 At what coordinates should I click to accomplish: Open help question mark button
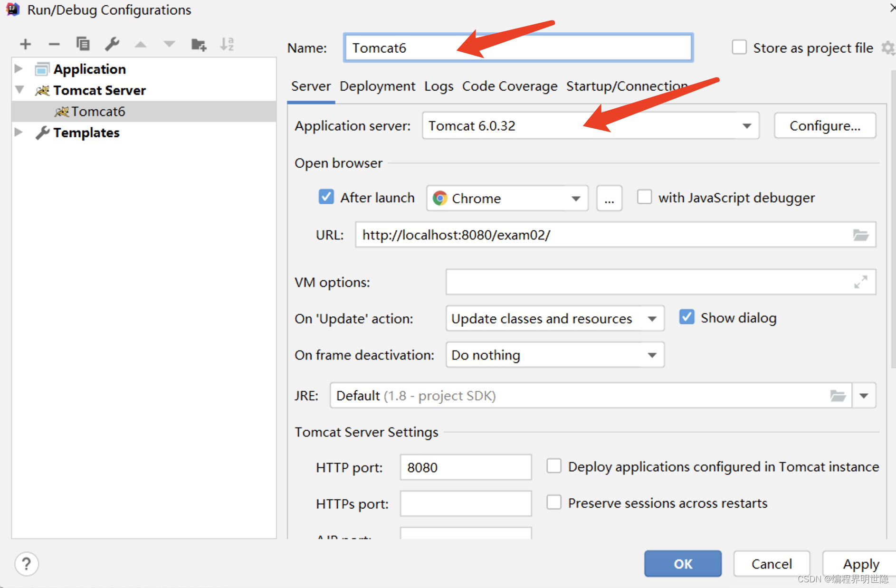pyautogui.click(x=27, y=564)
